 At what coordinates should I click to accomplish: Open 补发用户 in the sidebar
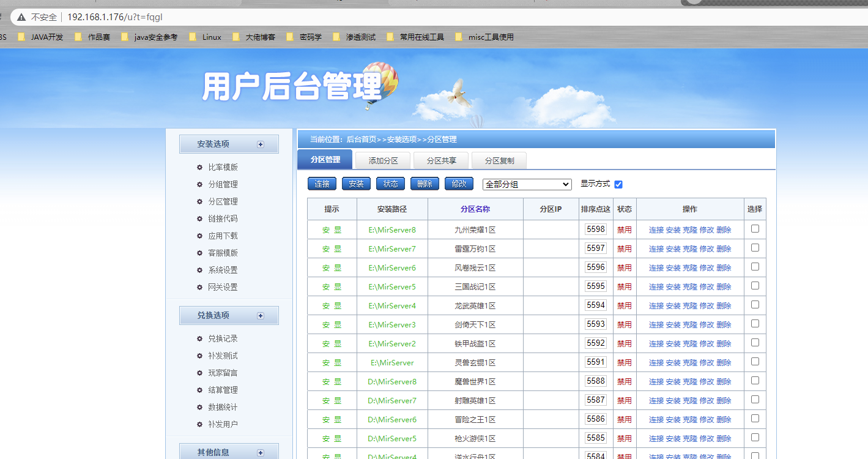pyautogui.click(x=223, y=424)
